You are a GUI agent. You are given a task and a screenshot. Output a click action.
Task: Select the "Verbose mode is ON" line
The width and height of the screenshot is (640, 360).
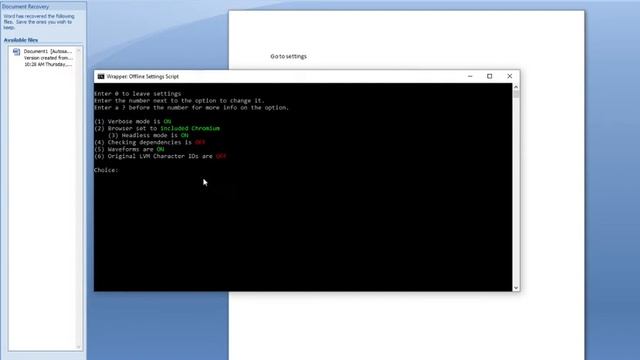133,121
